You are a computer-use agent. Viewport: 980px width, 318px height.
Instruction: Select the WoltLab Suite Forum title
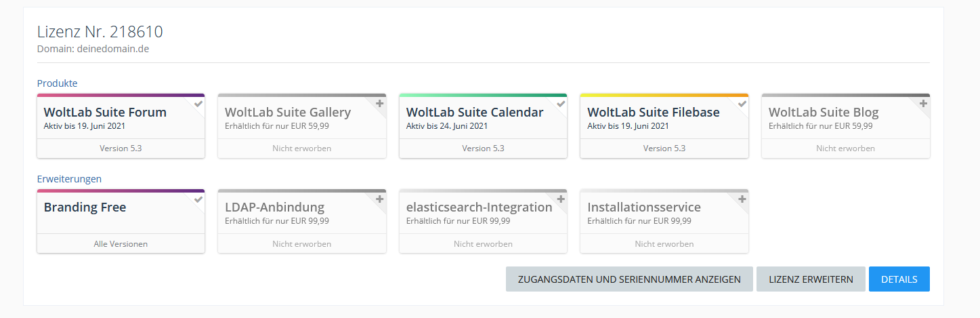(105, 113)
